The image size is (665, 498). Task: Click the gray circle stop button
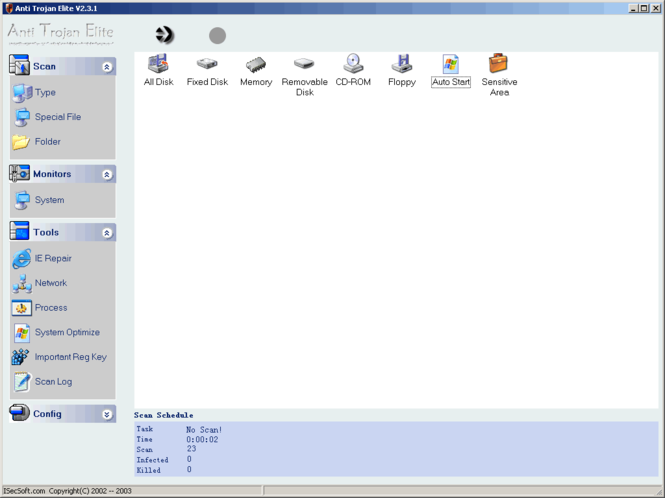coord(217,36)
